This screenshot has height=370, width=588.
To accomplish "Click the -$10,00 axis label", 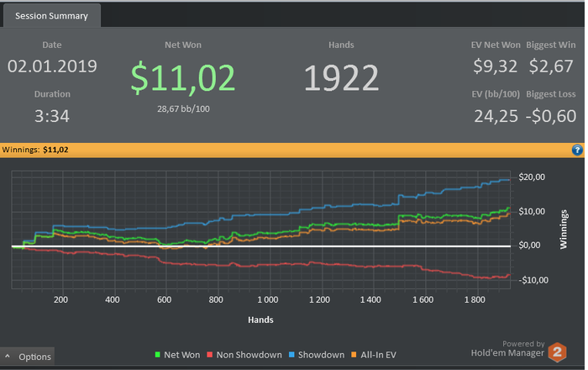I will (533, 280).
